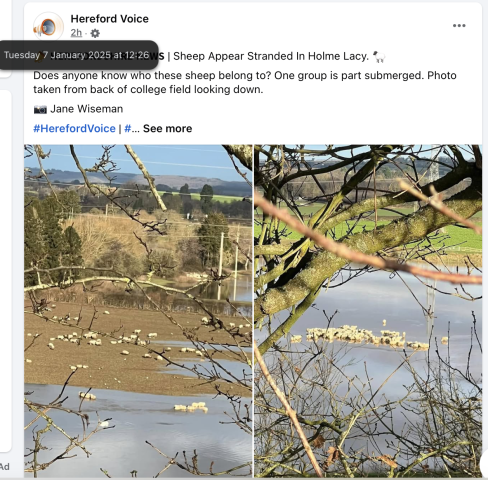The width and height of the screenshot is (488, 480).
Task: Click the post body text about sheep ownership
Action: click(x=245, y=82)
